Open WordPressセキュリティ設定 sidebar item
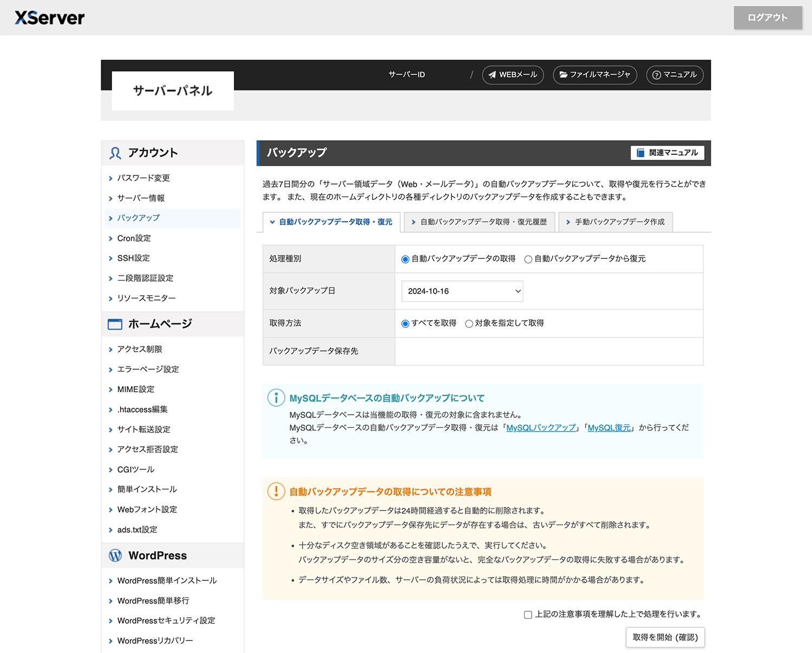Image resolution: width=812 pixels, height=653 pixels. 166,621
